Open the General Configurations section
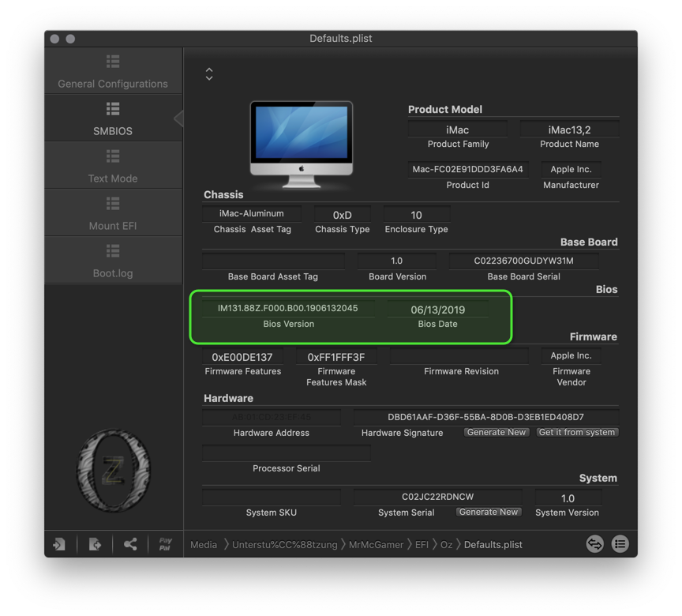 click(113, 71)
